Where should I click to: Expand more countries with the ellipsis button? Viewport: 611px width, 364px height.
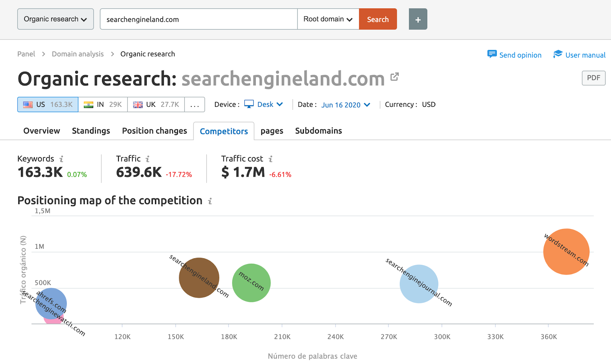click(x=195, y=105)
